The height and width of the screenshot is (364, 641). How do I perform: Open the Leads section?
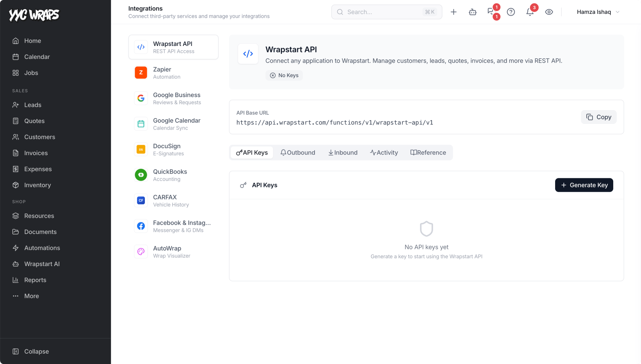click(33, 105)
